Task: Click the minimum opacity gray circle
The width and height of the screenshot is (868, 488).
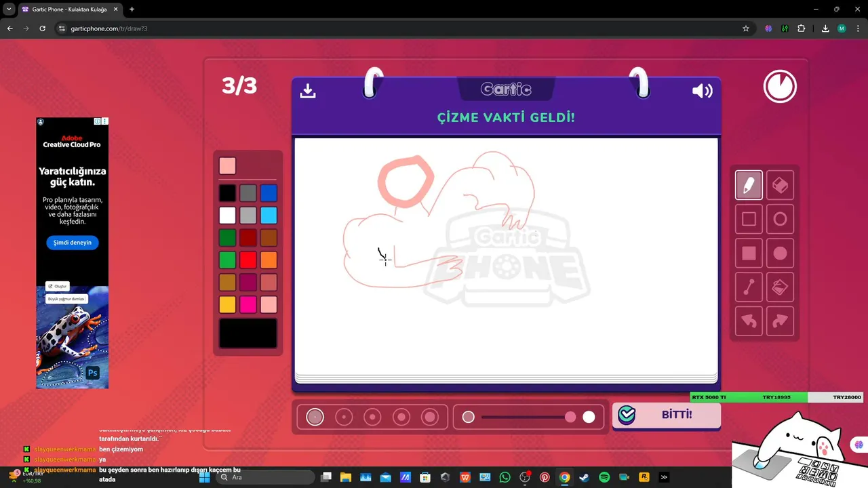Action: point(468,417)
